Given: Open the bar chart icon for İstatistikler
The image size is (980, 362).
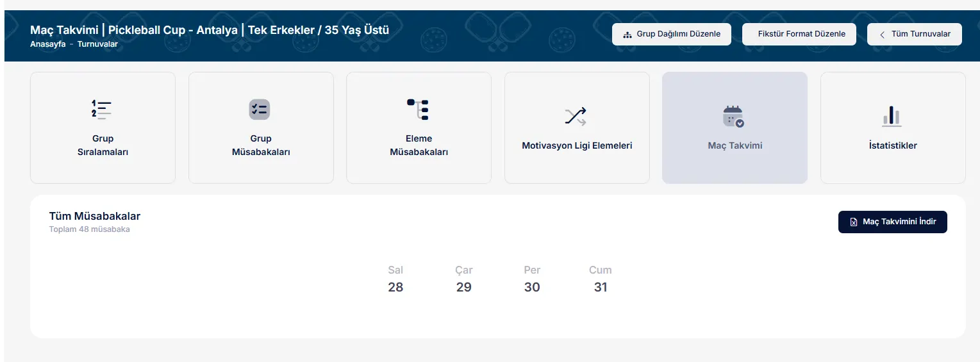Looking at the screenshot, I should tap(892, 116).
